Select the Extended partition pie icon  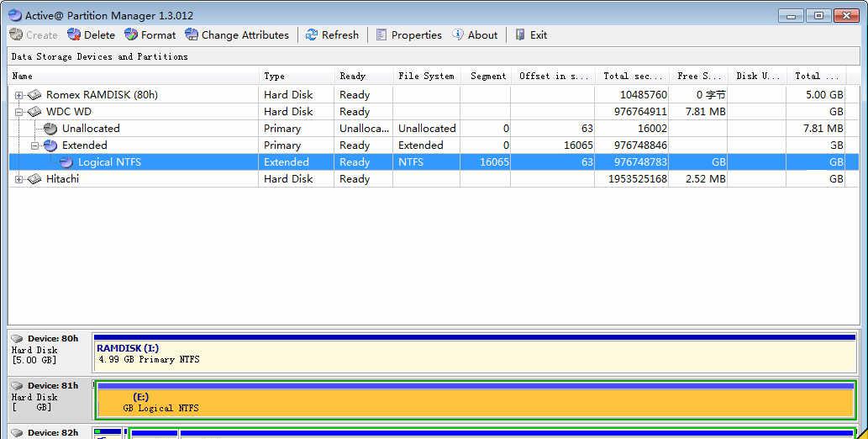(50, 145)
